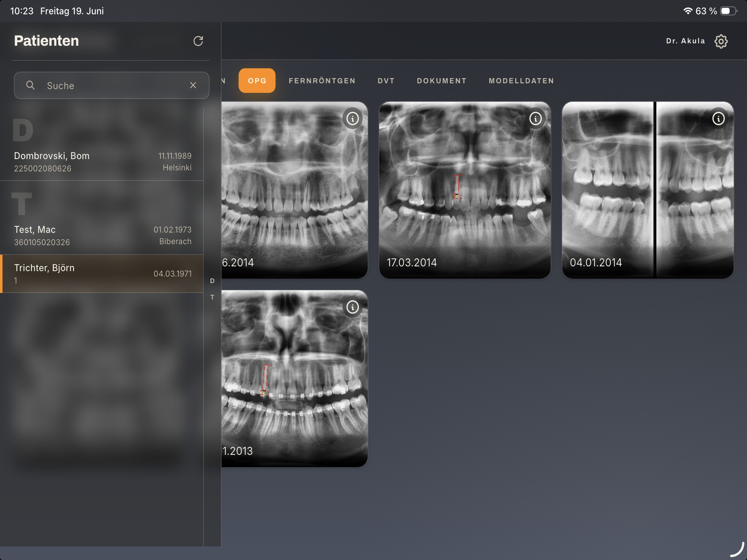
Task: Open the MODELLDATEN tab
Action: 521,81
